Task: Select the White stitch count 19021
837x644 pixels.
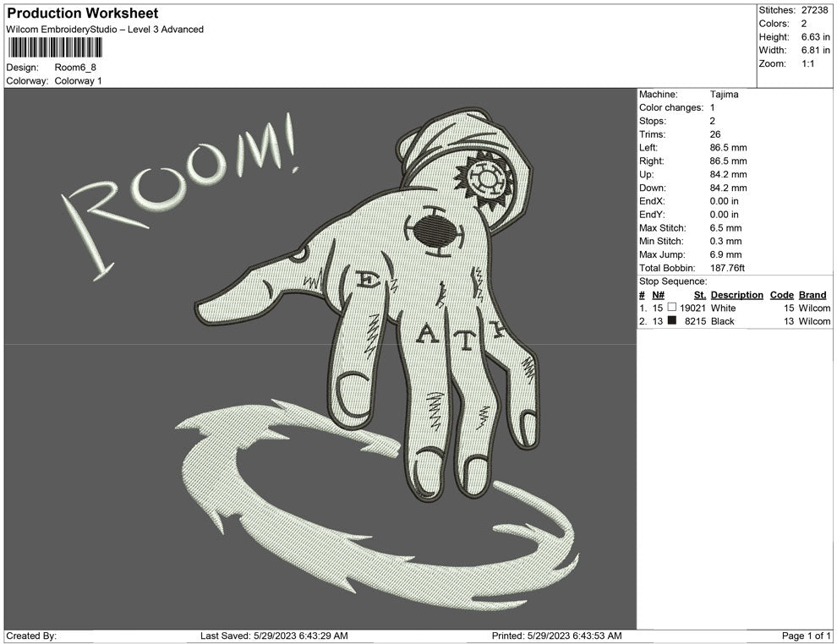Action: pos(692,308)
